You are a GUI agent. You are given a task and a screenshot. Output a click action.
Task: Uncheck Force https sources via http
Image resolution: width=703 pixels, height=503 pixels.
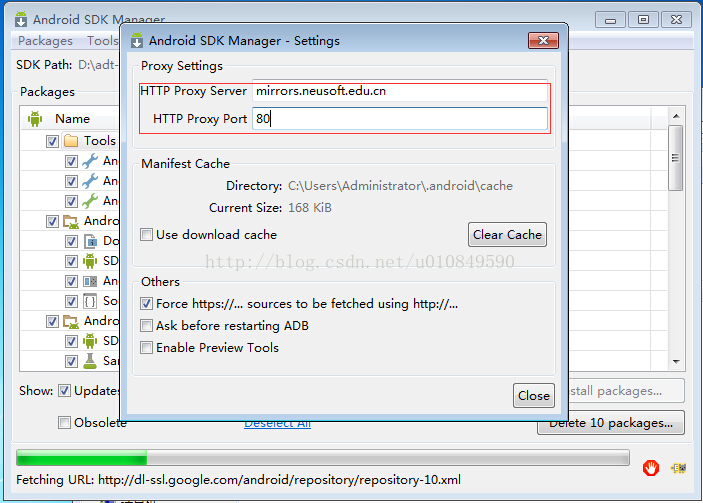click(x=146, y=304)
